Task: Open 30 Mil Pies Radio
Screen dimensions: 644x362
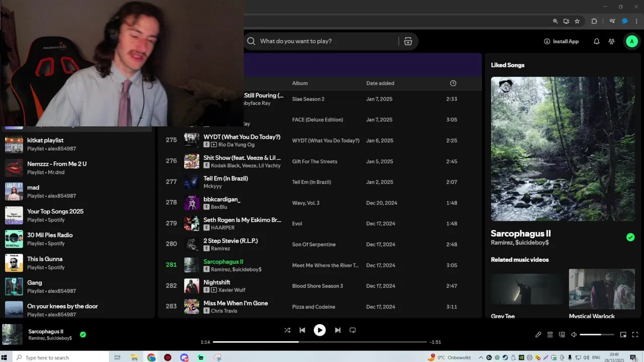Action: [x=78, y=239]
